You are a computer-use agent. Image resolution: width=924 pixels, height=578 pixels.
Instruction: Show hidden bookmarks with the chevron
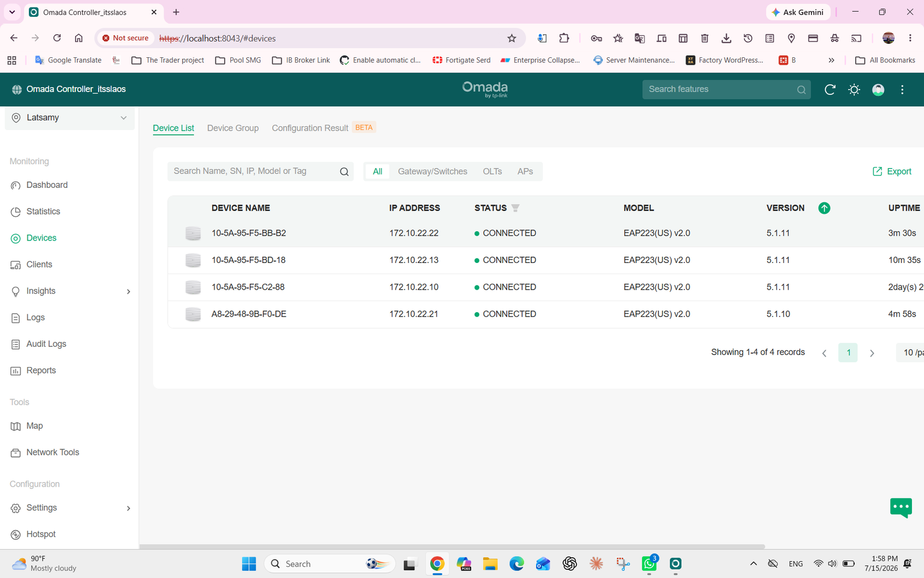tap(831, 60)
